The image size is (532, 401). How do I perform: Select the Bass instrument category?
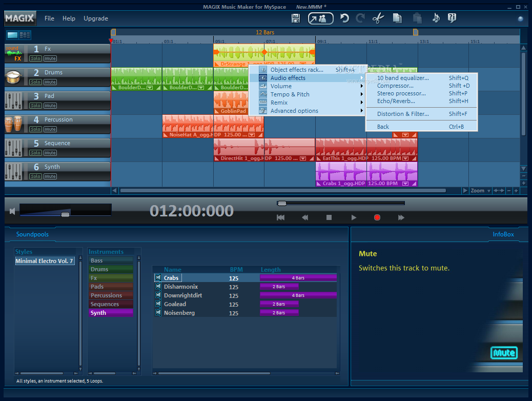tap(111, 260)
